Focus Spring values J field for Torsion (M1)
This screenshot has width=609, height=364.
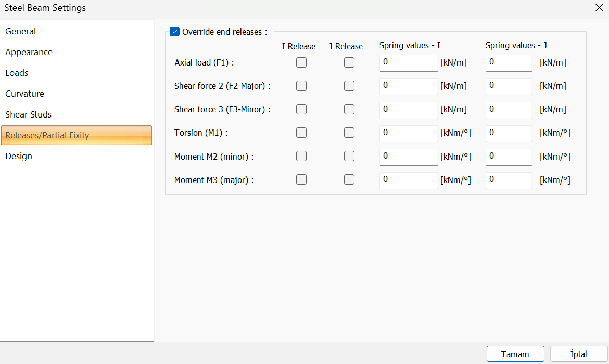pos(509,133)
